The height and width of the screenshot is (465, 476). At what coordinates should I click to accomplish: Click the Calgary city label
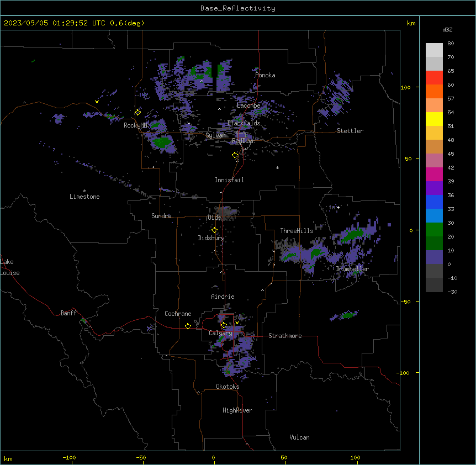tap(220, 333)
